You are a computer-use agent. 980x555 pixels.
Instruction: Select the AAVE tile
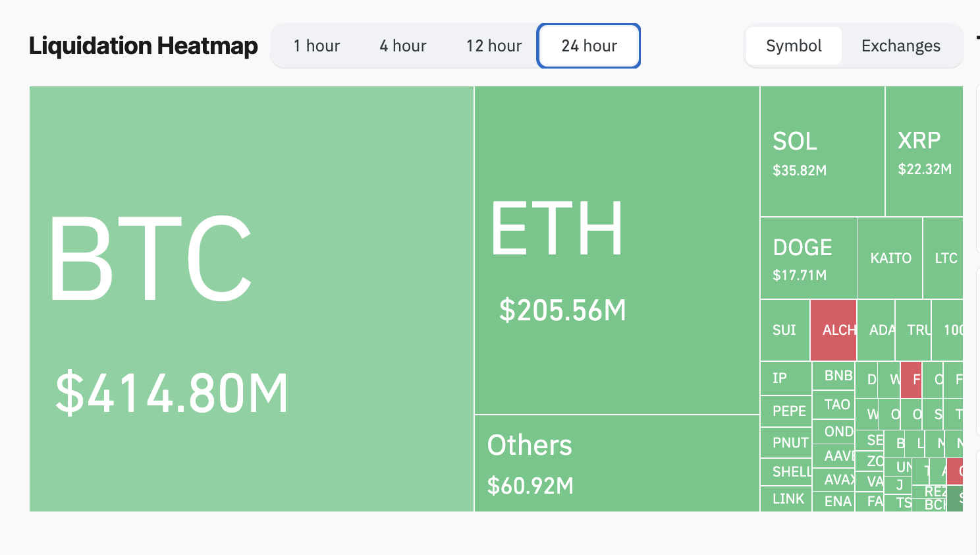click(834, 455)
